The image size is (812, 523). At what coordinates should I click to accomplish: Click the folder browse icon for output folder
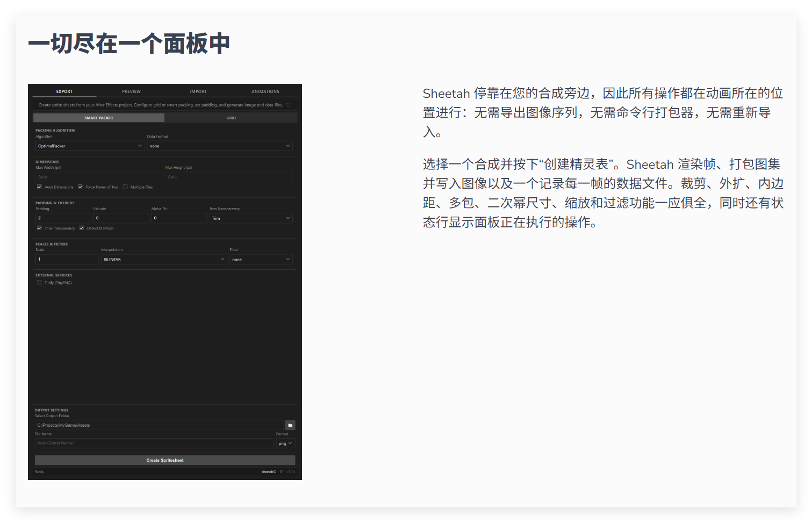(x=290, y=425)
